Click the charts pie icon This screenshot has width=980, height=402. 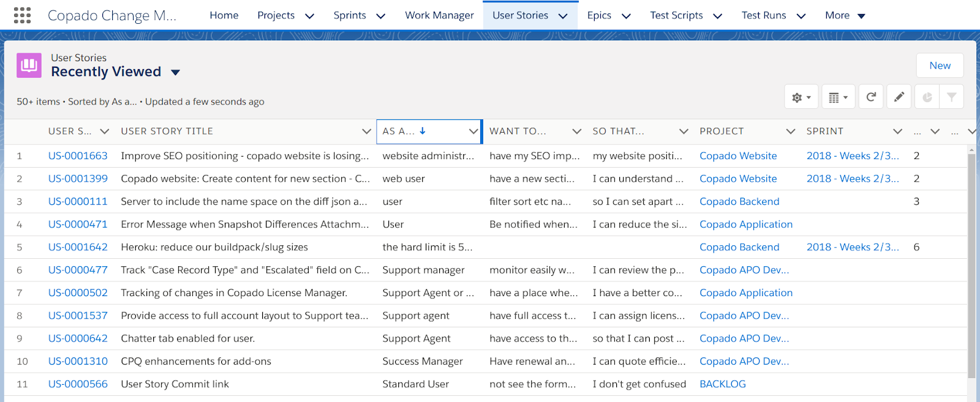(927, 97)
